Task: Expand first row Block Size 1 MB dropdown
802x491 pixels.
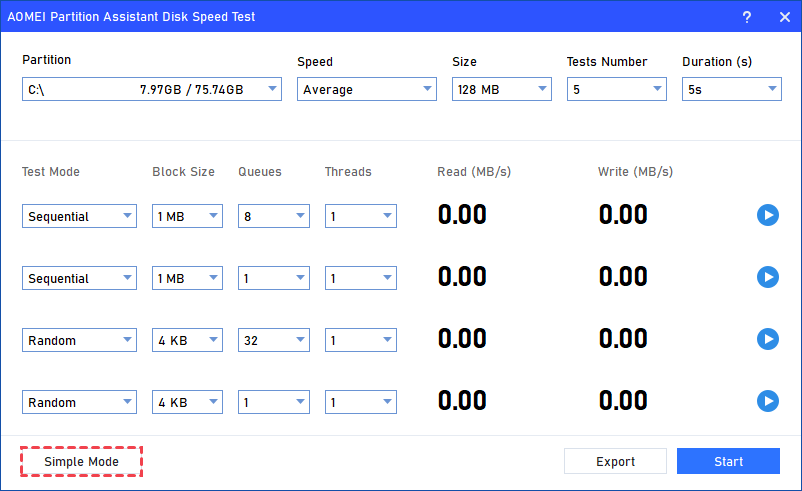Action: click(x=187, y=216)
